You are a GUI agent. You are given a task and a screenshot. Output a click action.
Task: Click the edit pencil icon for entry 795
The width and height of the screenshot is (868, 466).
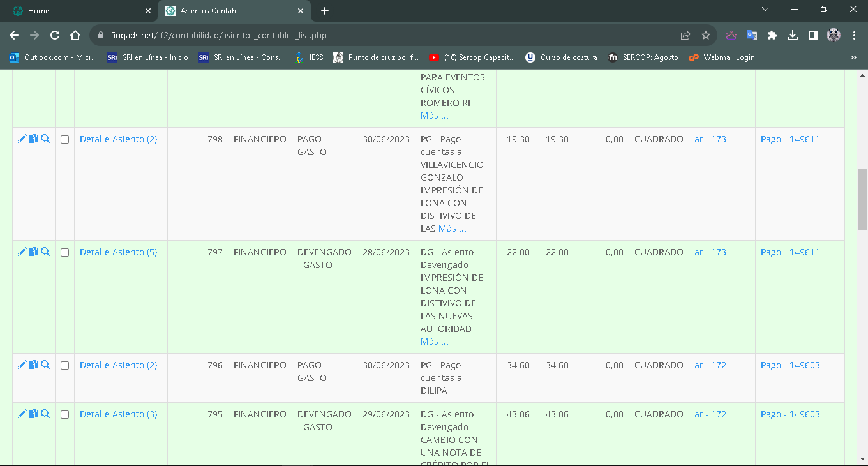[x=22, y=414]
